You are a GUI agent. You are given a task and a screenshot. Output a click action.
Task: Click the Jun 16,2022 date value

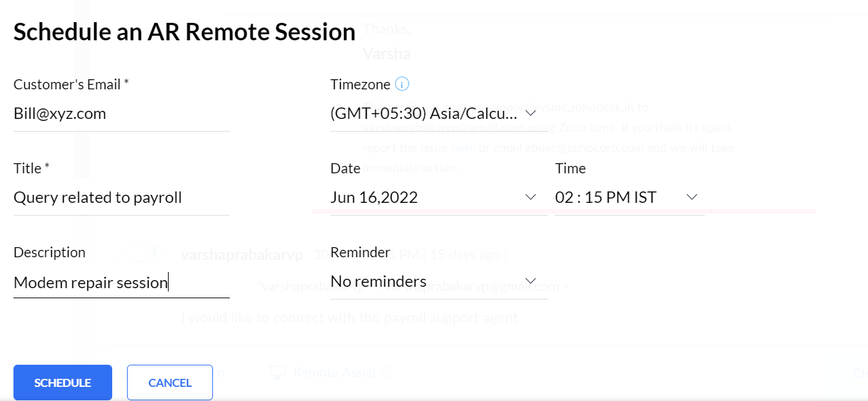coord(374,197)
